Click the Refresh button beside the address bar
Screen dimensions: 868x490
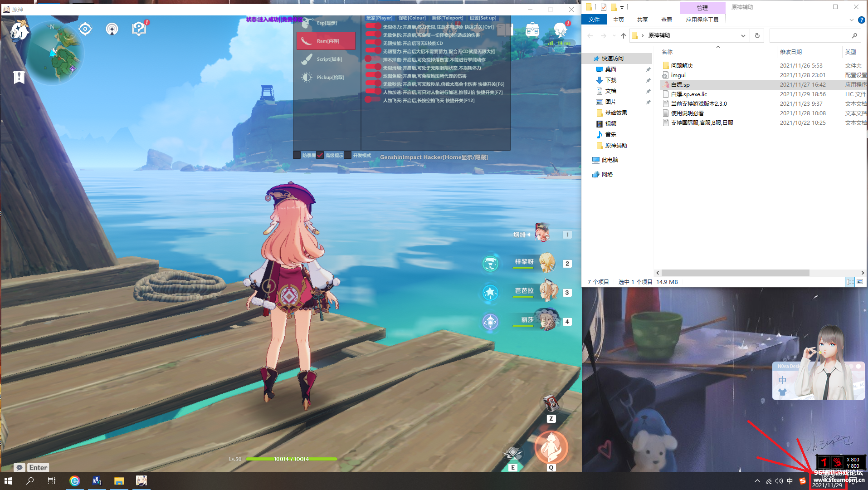tap(757, 35)
